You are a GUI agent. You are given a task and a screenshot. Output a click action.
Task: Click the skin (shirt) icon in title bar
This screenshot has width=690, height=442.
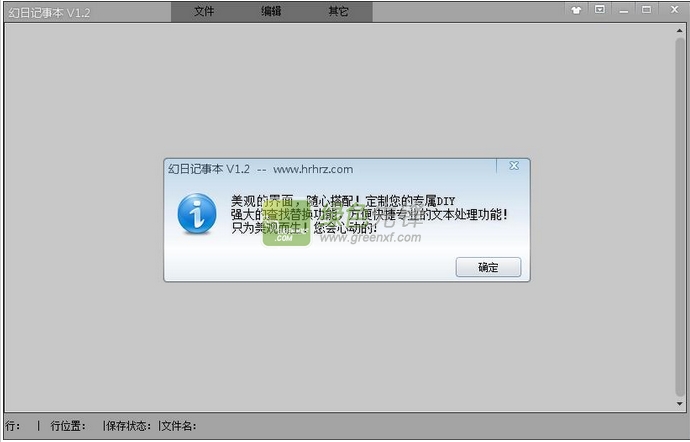[576, 10]
